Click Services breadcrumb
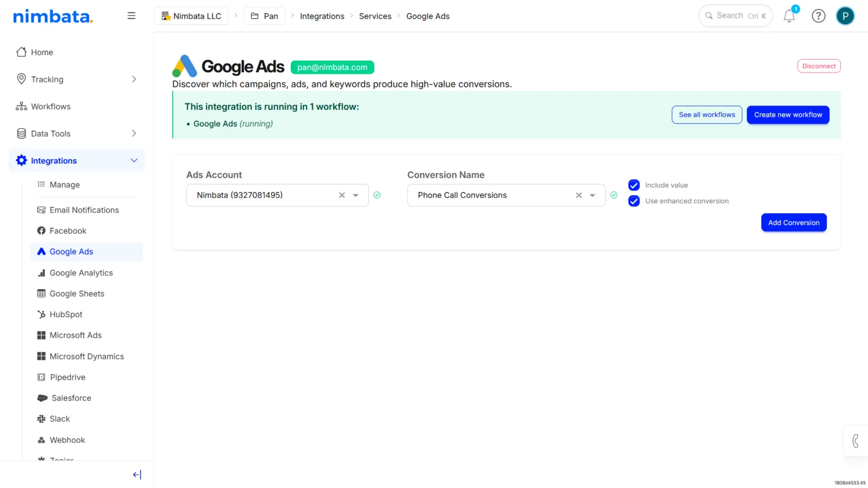This screenshot has height=488, width=868. coord(375,16)
